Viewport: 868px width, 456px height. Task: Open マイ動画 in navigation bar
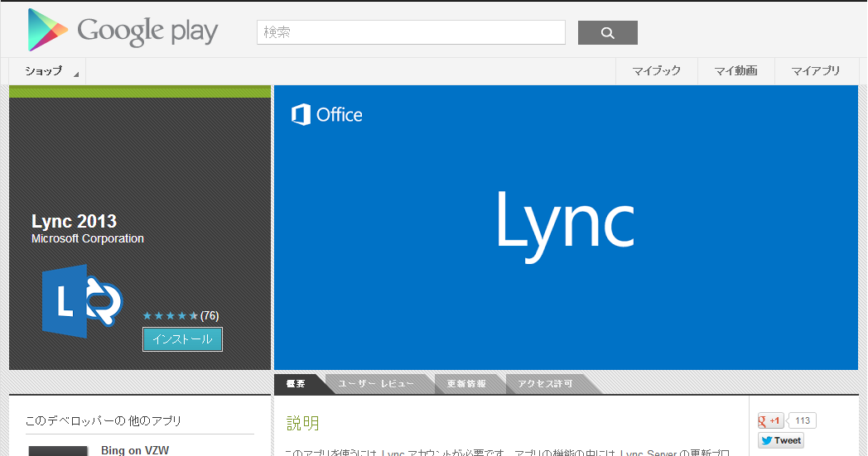coord(735,71)
